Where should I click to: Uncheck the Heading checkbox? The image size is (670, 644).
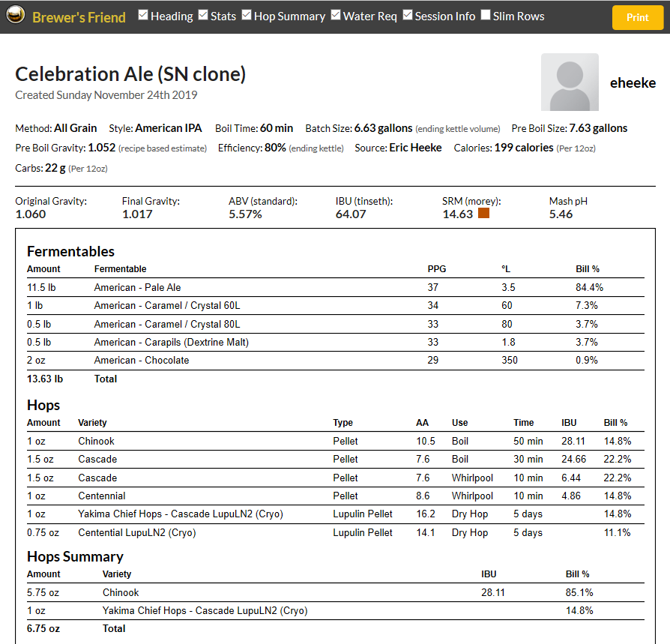pyautogui.click(x=143, y=16)
